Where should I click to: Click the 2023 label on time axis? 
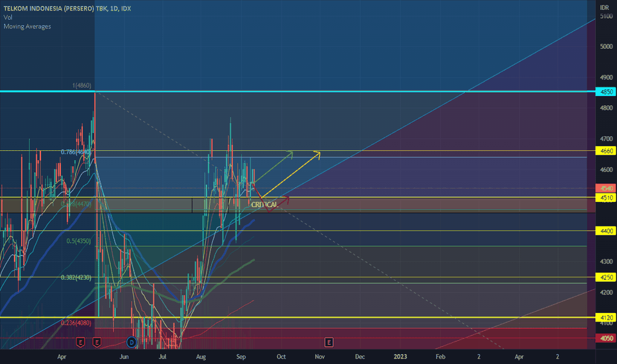(x=400, y=357)
